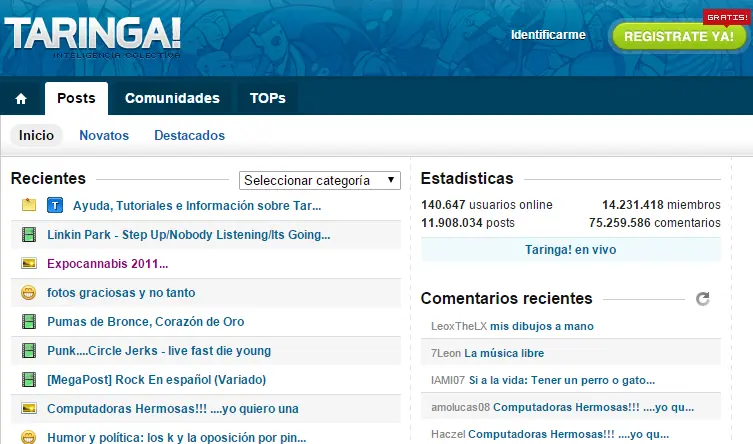Viewport: 753px width, 444px height.
Task: Click the 11.908.034 posts stat
Action: click(x=468, y=223)
